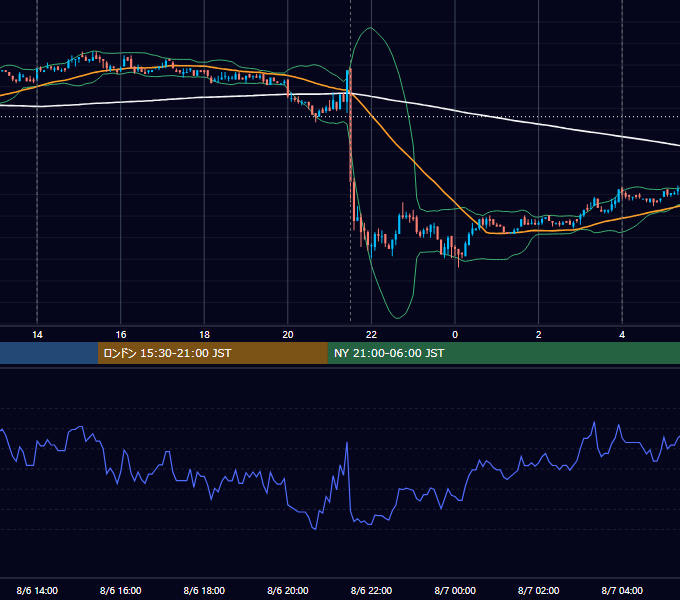Click the 8/6 16:00 date label

coord(121,590)
